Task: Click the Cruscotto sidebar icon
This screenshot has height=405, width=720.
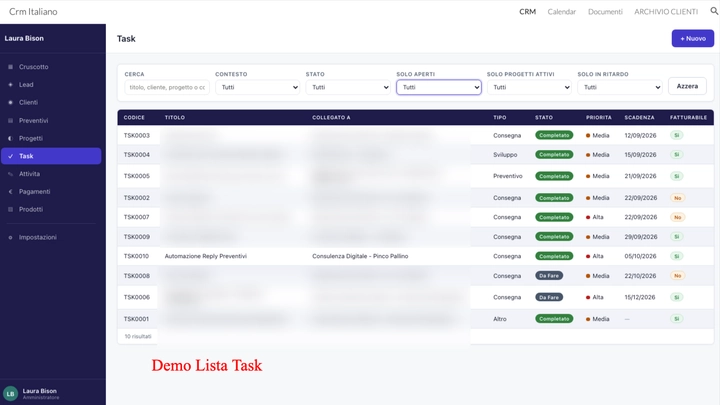Action: click(x=11, y=67)
